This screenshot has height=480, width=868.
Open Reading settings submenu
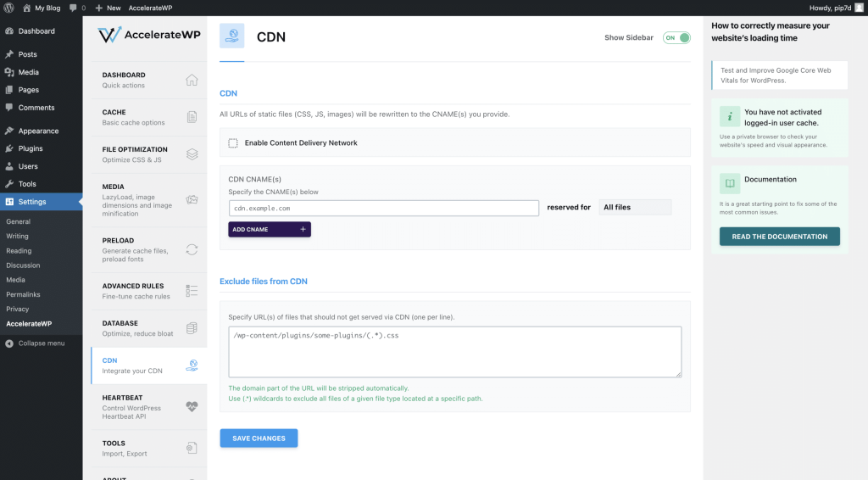point(19,251)
